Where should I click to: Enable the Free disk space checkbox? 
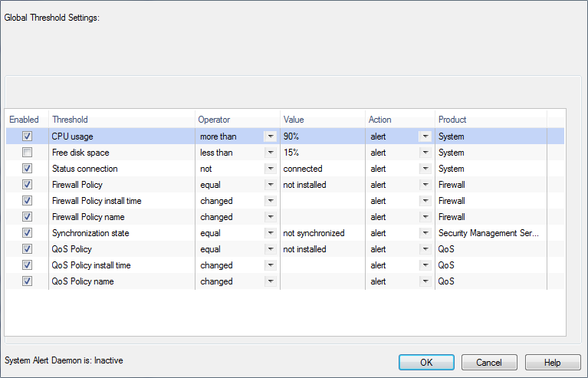point(28,153)
